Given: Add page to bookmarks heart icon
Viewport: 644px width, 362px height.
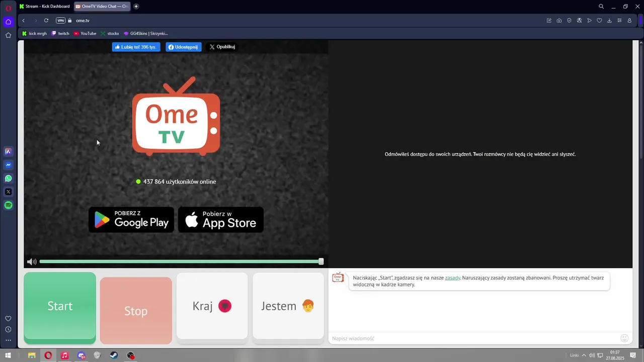Looking at the screenshot, I should click(599, 21).
